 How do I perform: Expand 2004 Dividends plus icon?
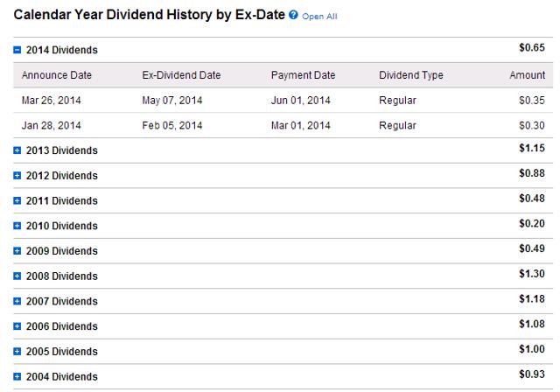click(17, 376)
